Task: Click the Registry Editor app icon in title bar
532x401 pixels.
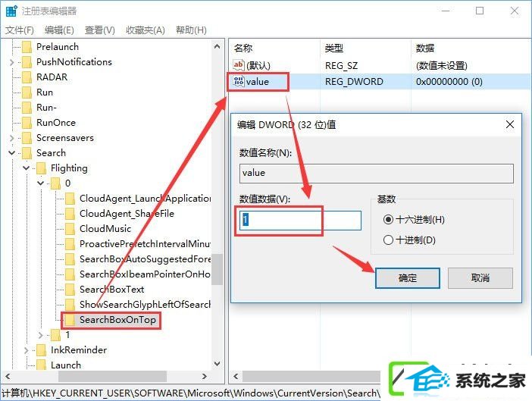Action: point(11,11)
